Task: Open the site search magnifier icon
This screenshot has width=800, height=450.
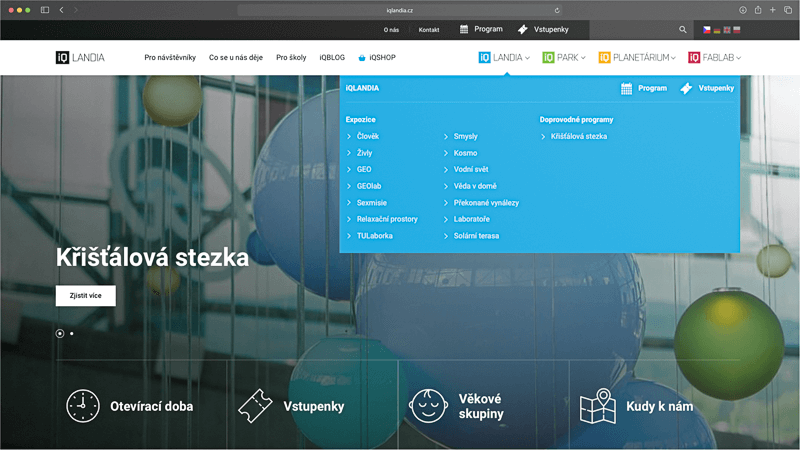Action: tap(683, 30)
